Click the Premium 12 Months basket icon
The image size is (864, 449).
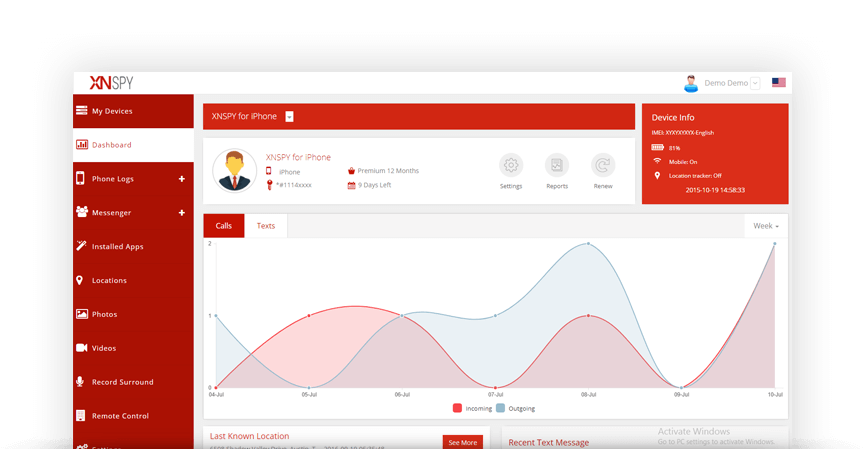351,171
